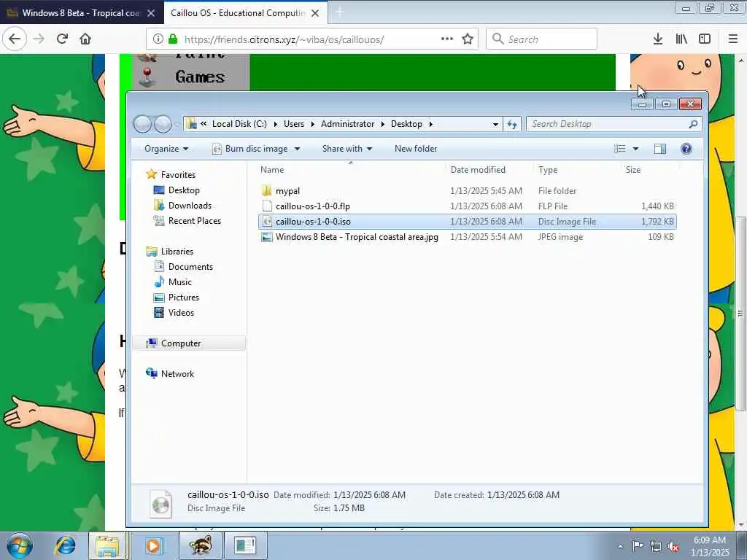Click New folder button
The image size is (747, 560).
[x=415, y=149]
